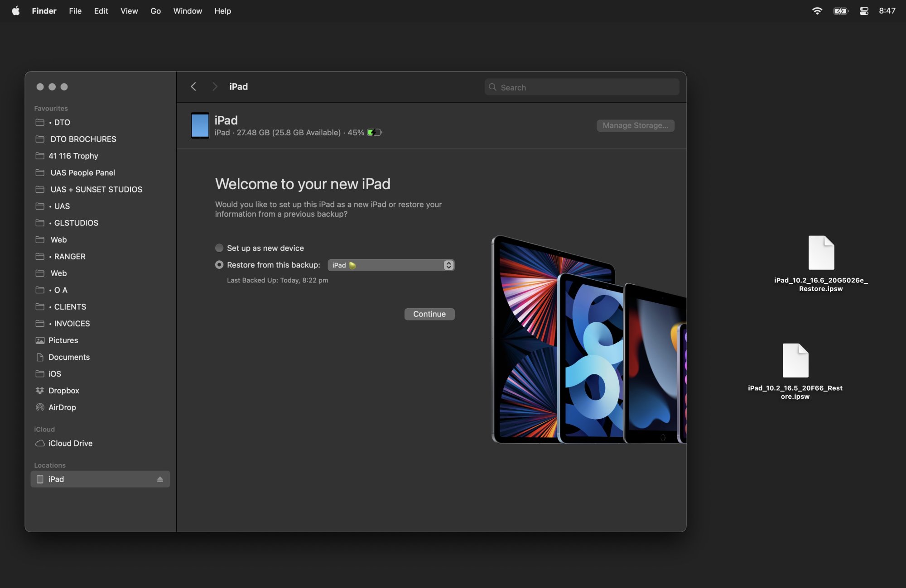Screen dimensions: 906x588
Task: Open the Finder menu
Action: (x=44, y=11)
